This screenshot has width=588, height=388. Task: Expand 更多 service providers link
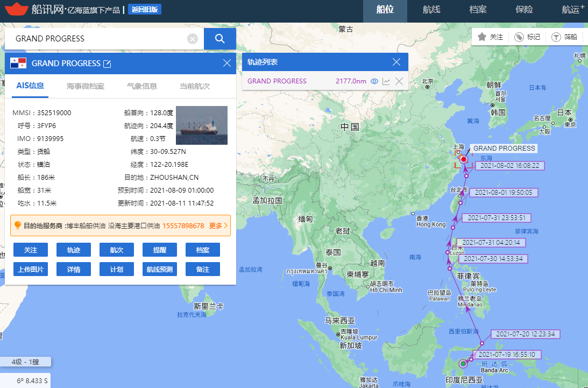pos(219,225)
